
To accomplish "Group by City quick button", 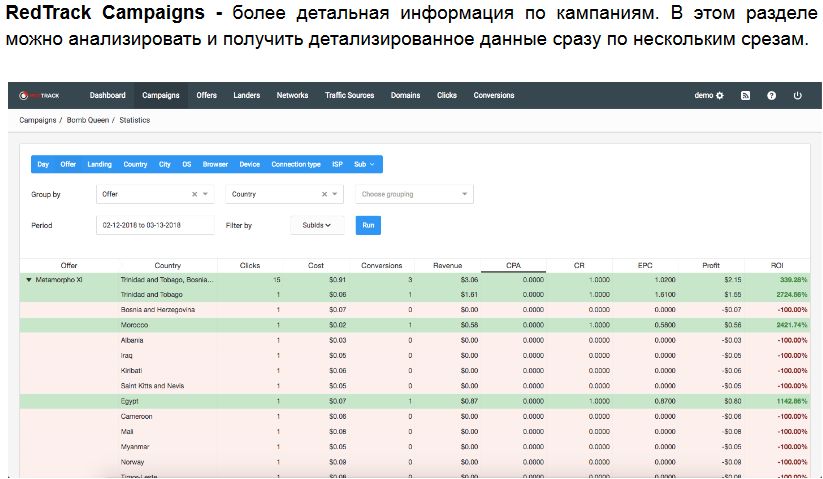I will tap(165, 164).
